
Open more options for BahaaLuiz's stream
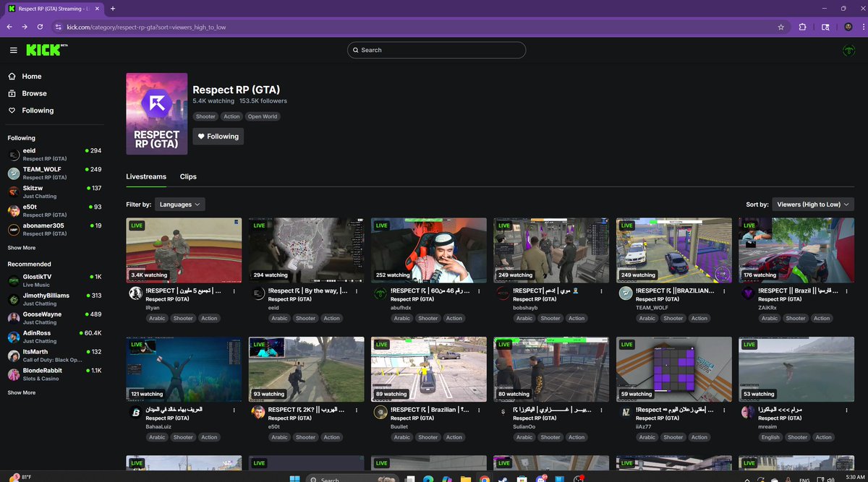pyautogui.click(x=234, y=410)
